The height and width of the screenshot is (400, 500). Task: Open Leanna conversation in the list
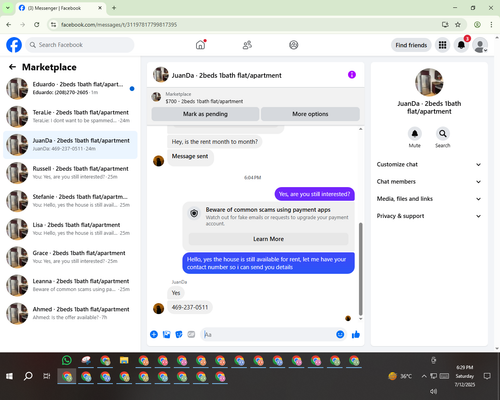coord(70,285)
